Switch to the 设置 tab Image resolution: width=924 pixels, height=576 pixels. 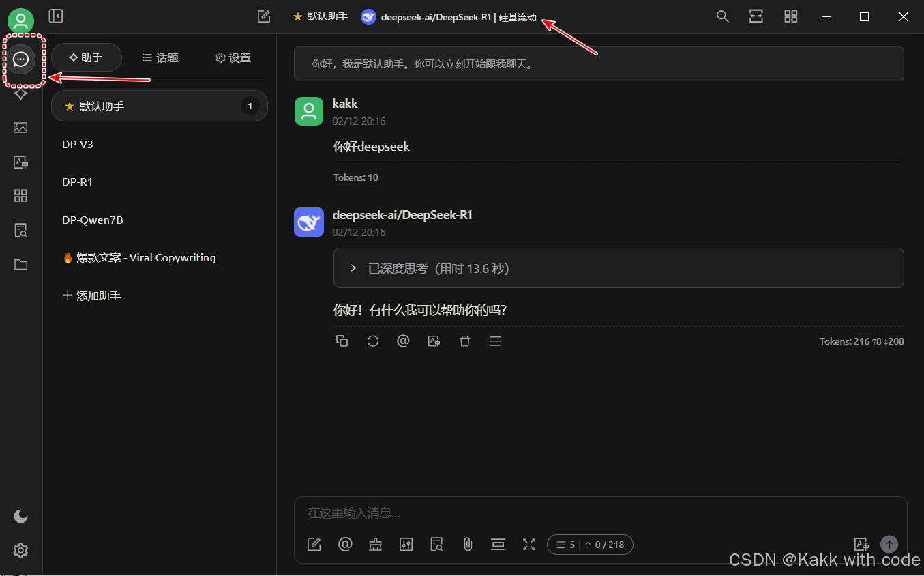(x=233, y=58)
